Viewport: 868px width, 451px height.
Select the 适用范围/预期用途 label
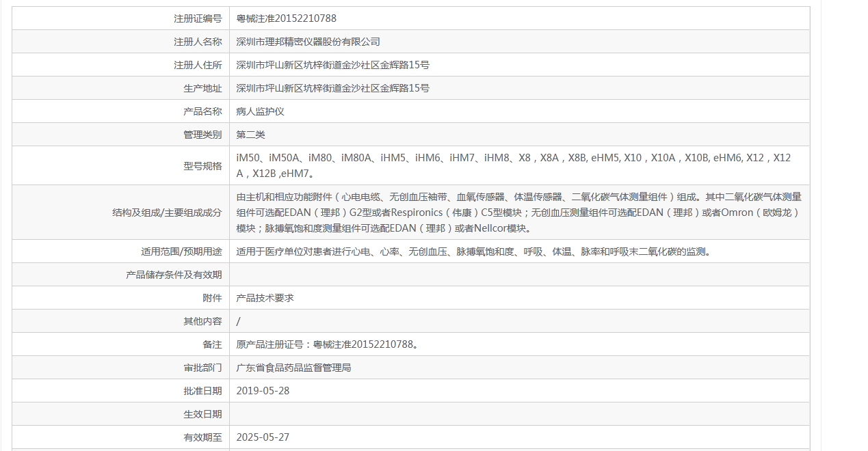(181, 251)
